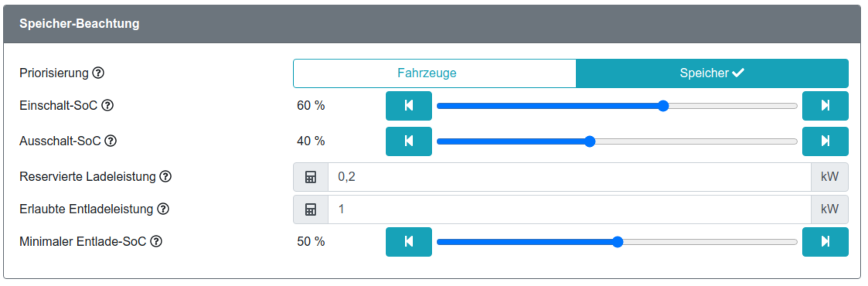The width and height of the screenshot is (868, 286).
Task: Click calculator icon for Erlaubte Entladeleistung
Action: [311, 209]
